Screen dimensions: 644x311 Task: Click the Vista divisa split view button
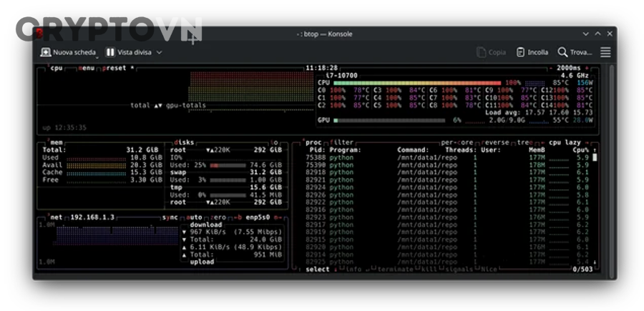tap(129, 52)
